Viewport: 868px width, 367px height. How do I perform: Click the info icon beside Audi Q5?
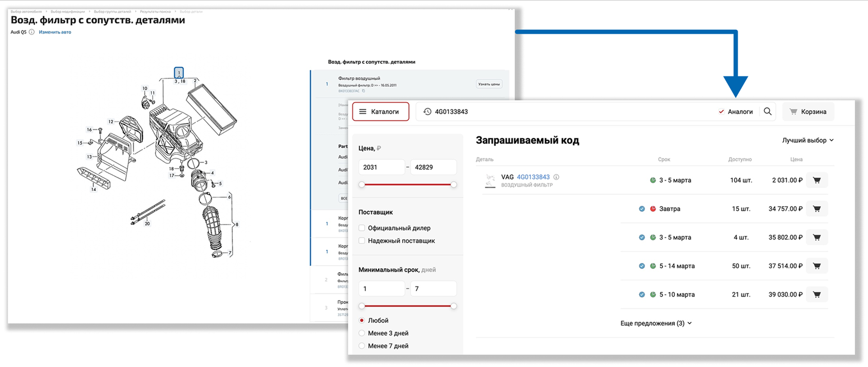(32, 32)
